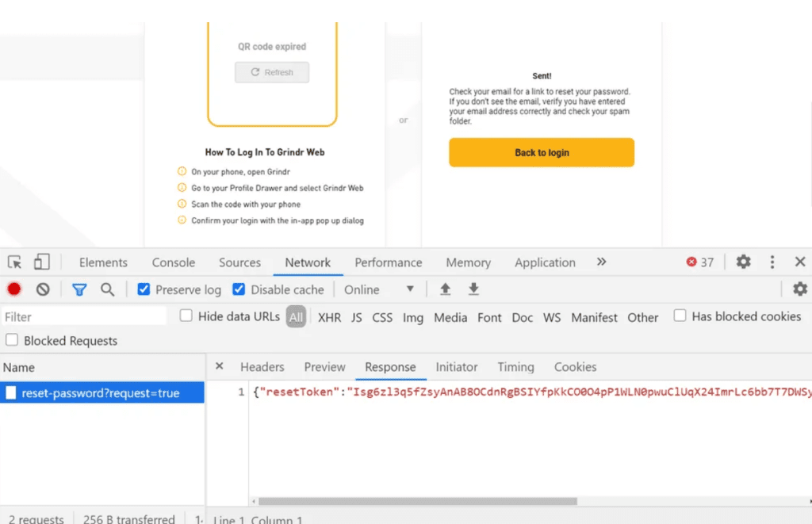Click the Back to login button
Screen dimensions: 812x524
(x=542, y=152)
